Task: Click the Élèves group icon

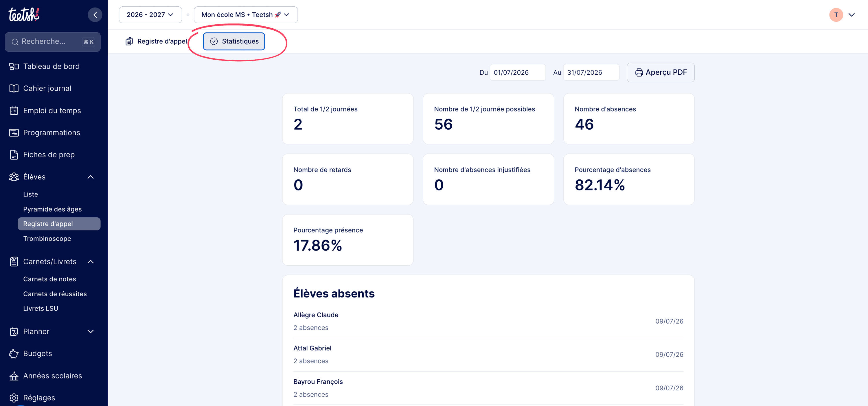Action: click(14, 177)
